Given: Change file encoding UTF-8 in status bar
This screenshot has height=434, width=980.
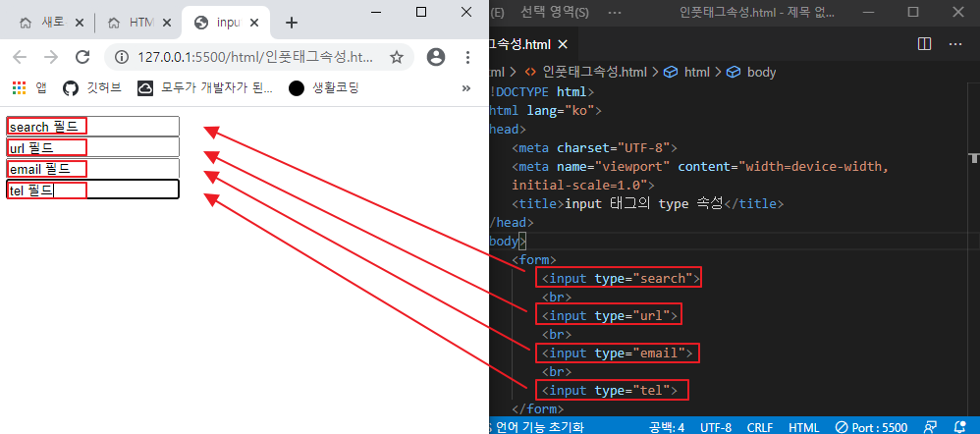Looking at the screenshot, I should click(x=716, y=427).
